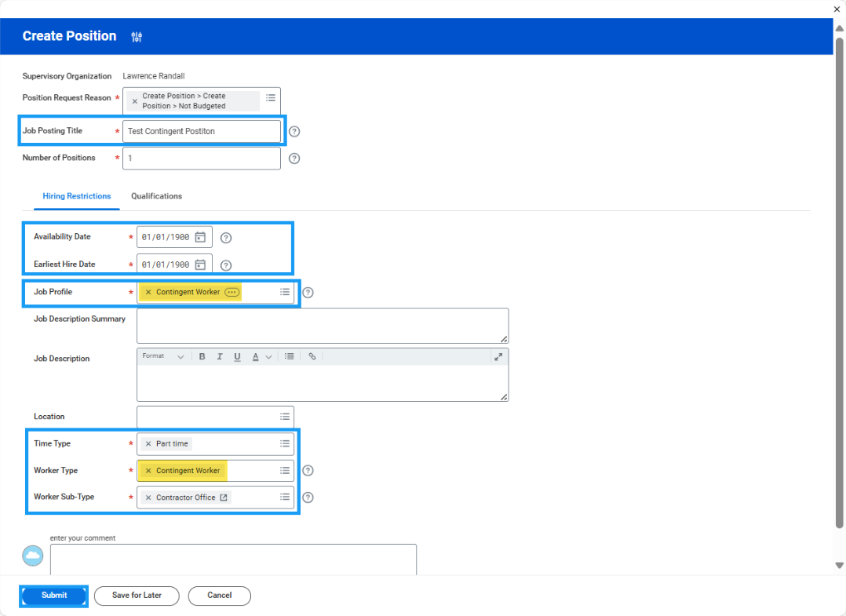The width and height of the screenshot is (846, 616).
Task: Click the help icon next to Job Posting Title
Action: click(294, 132)
